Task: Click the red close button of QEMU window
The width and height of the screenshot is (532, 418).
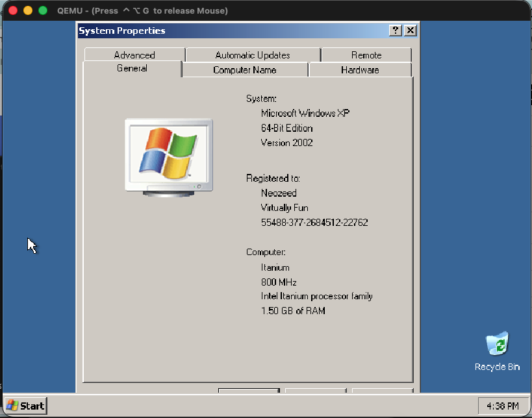Action: (13, 10)
